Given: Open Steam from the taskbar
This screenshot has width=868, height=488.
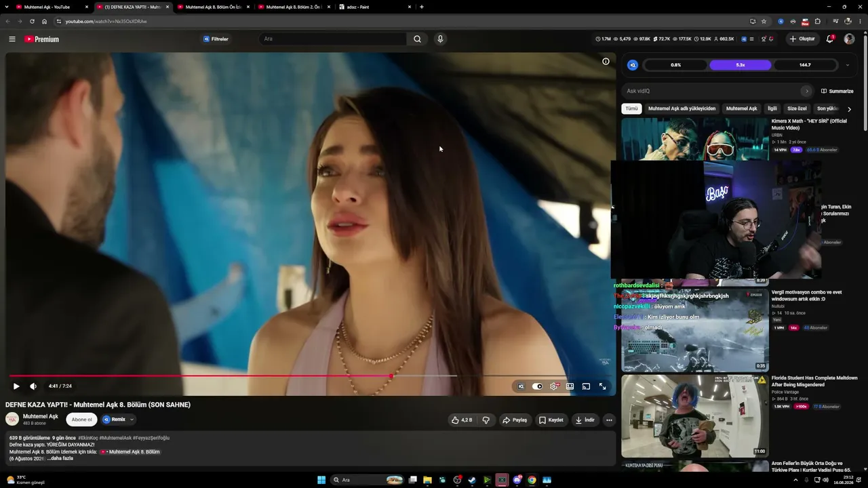Looking at the screenshot, I should pyautogui.click(x=472, y=480).
